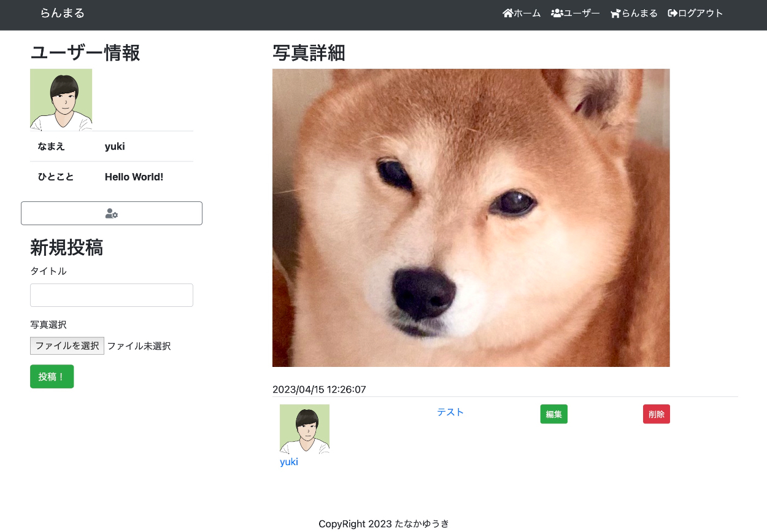Open the テスト post title link
767x532 pixels.
click(450, 412)
